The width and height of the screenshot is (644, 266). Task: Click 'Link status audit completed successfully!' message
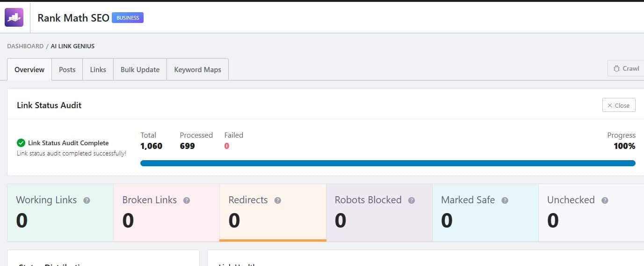tap(72, 153)
